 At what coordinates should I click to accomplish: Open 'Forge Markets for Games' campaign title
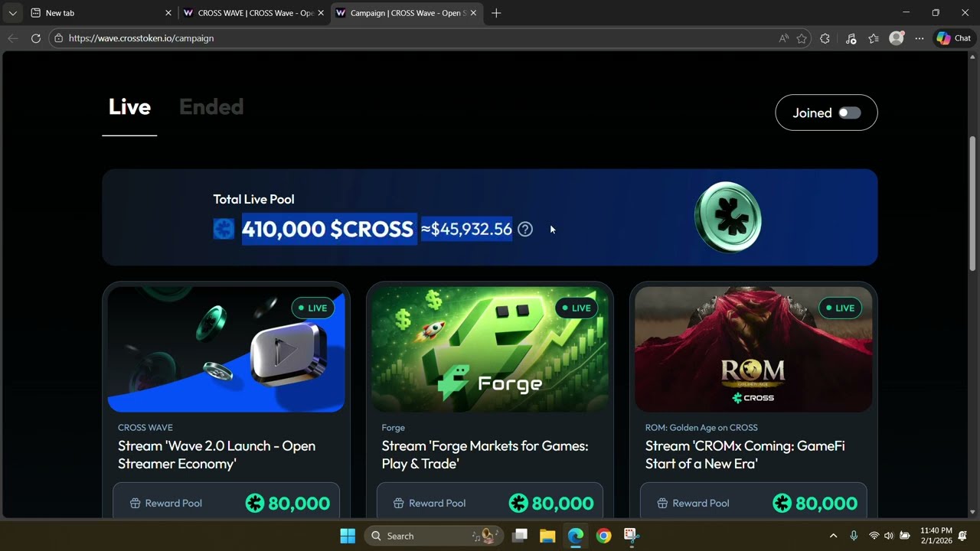[485, 455]
